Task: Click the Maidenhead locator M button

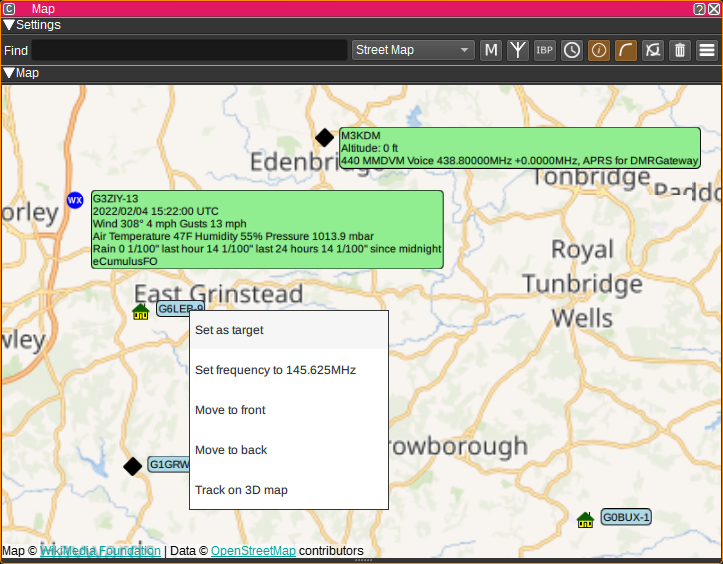Action: 491,50
